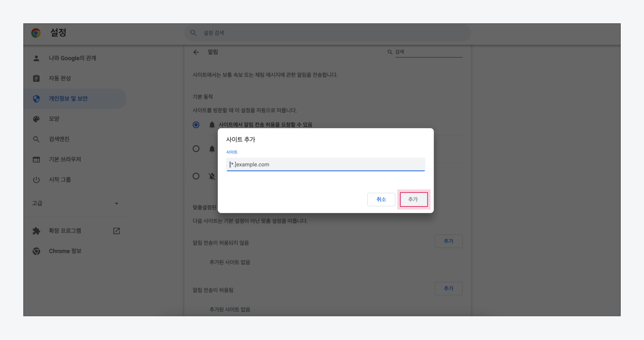Expand the 고급 section dropdown arrow

coord(116,203)
